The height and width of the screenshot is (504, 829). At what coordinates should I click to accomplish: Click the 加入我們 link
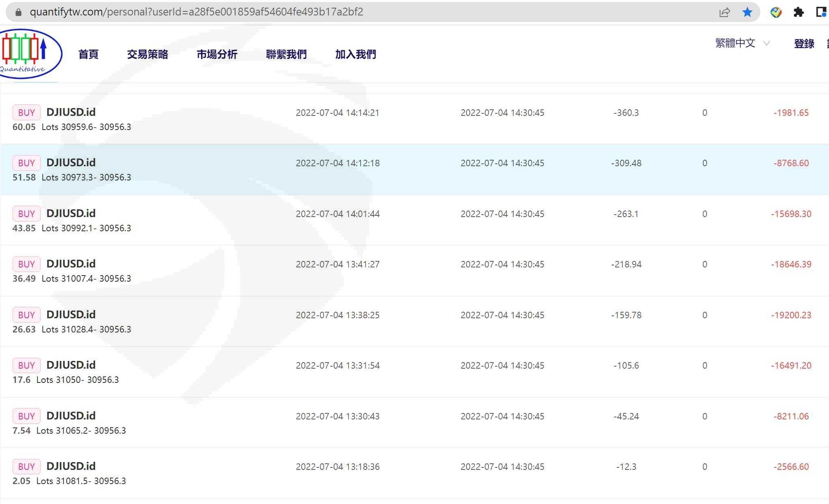(x=356, y=54)
